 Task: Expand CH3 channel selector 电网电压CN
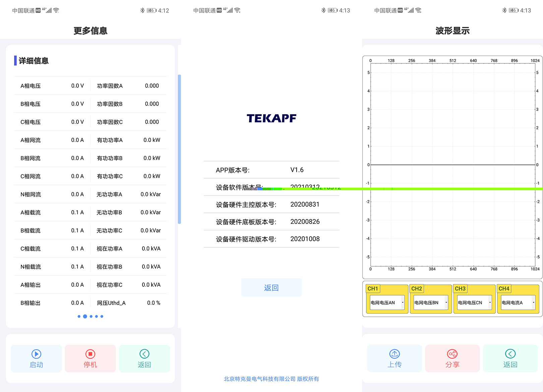(x=474, y=303)
